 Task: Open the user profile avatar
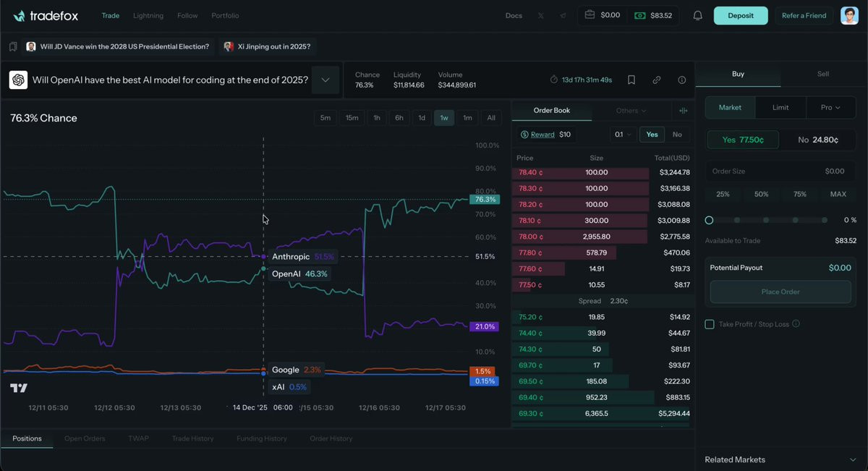(x=849, y=16)
